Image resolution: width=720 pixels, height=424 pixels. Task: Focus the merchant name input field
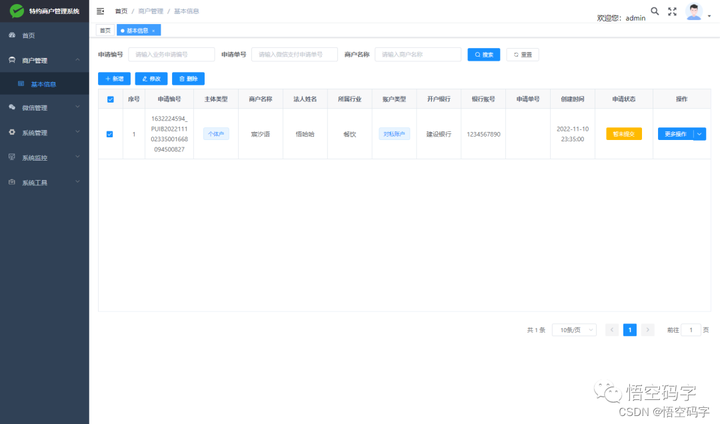(x=418, y=54)
